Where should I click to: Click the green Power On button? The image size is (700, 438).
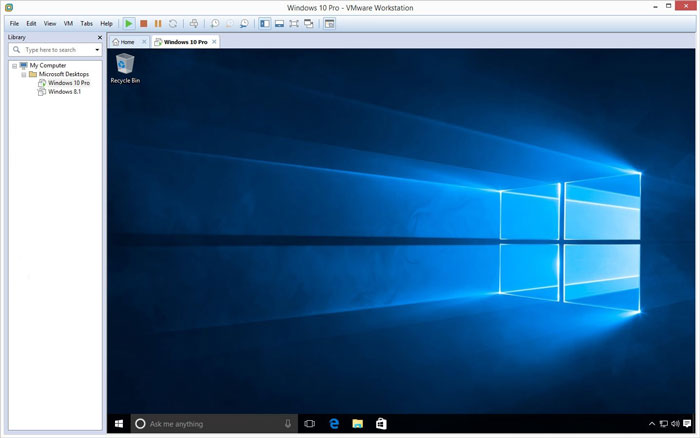129,23
